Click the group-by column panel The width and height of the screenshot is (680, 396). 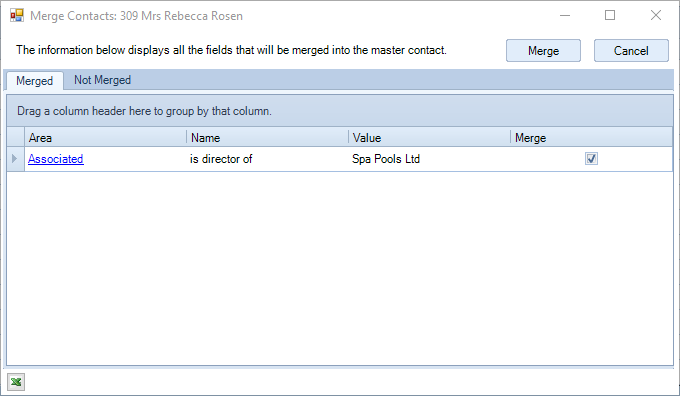point(340,111)
